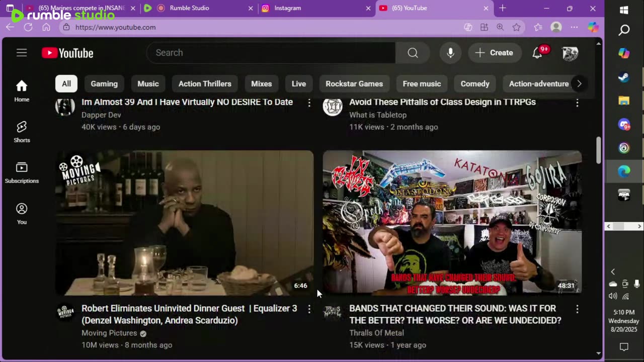Open What is Tabletop channel link
This screenshot has width=644, height=362.
(x=378, y=115)
